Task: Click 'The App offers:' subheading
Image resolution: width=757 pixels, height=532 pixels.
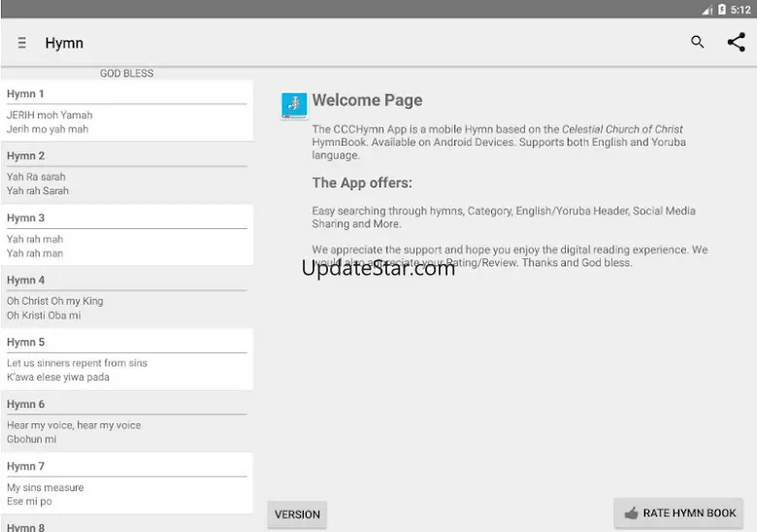Action: click(x=362, y=183)
